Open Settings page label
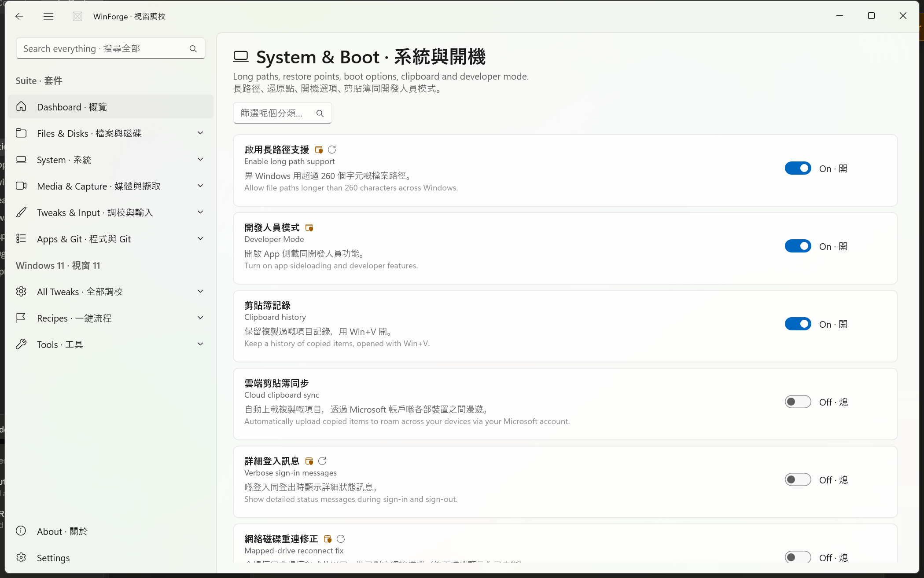The image size is (924, 578). 53,558
